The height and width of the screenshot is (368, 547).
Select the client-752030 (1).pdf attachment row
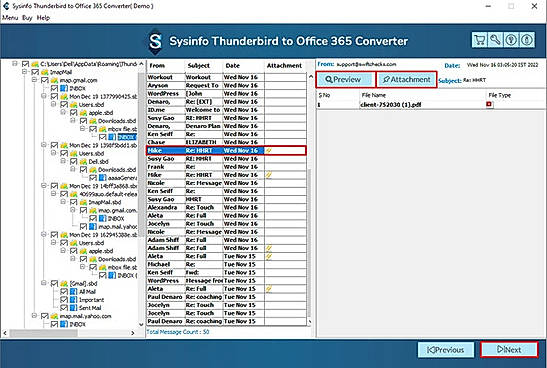coord(431,105)
